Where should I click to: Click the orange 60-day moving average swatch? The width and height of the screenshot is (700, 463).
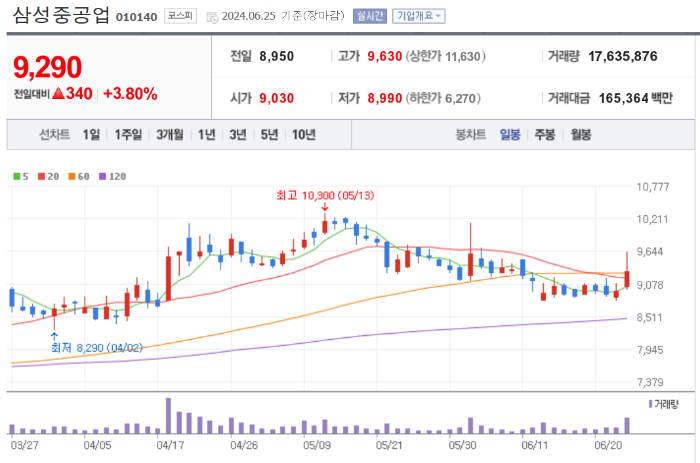72,176
